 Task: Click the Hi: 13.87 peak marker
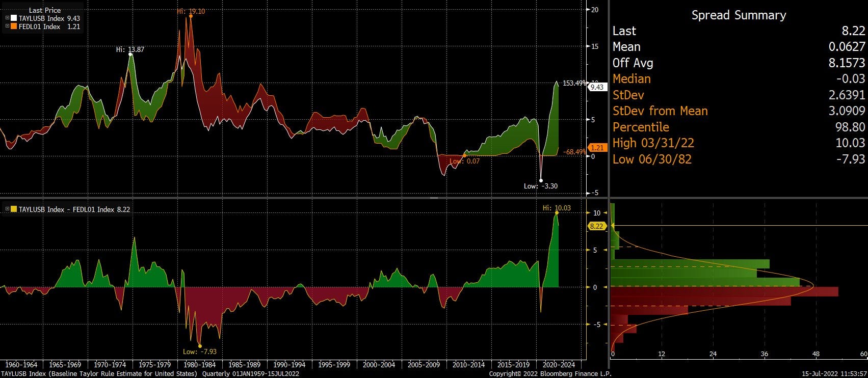coord(130,54)
